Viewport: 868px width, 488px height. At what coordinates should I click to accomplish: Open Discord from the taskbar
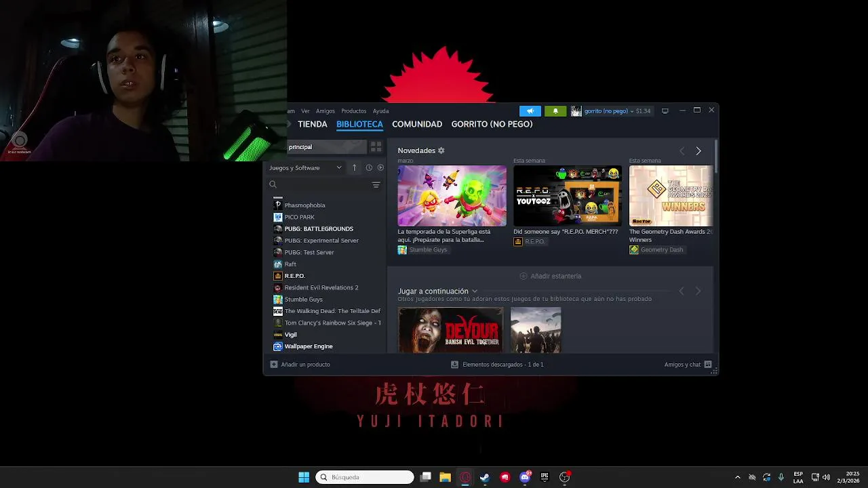point(525,477)
